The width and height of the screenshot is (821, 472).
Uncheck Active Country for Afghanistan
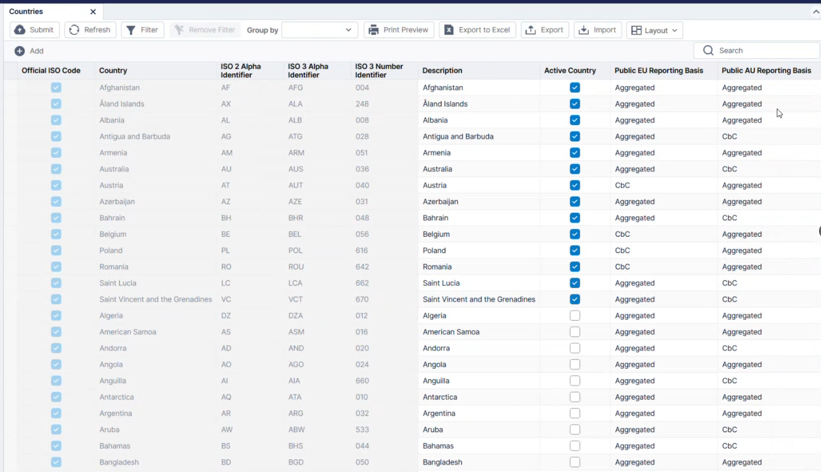575,87
